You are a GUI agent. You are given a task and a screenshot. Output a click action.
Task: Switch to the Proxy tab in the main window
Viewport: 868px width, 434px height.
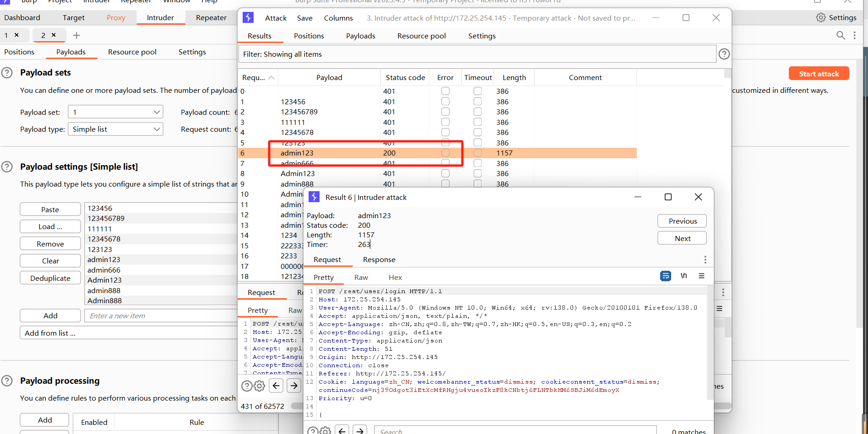pos(116,17)
